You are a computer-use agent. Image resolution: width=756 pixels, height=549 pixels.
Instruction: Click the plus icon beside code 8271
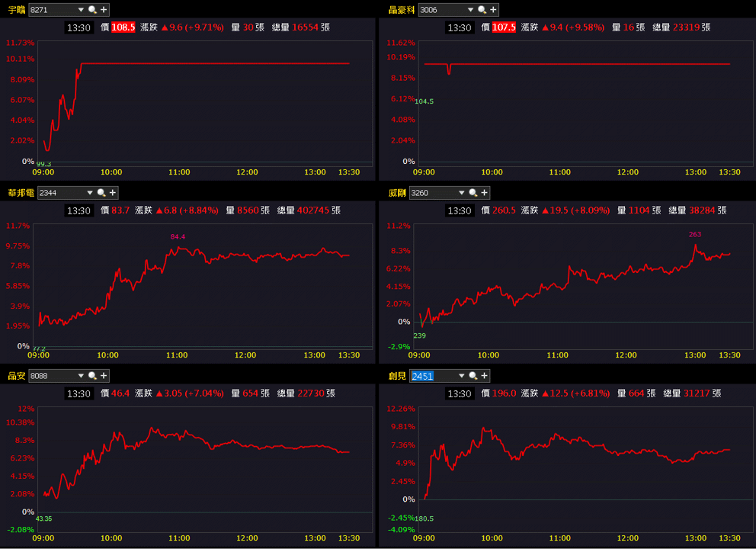[x=104, y=10]
